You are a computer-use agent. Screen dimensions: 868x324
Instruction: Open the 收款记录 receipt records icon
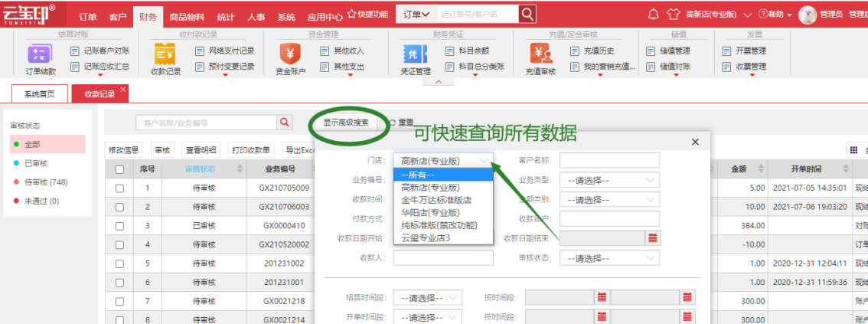165,55
